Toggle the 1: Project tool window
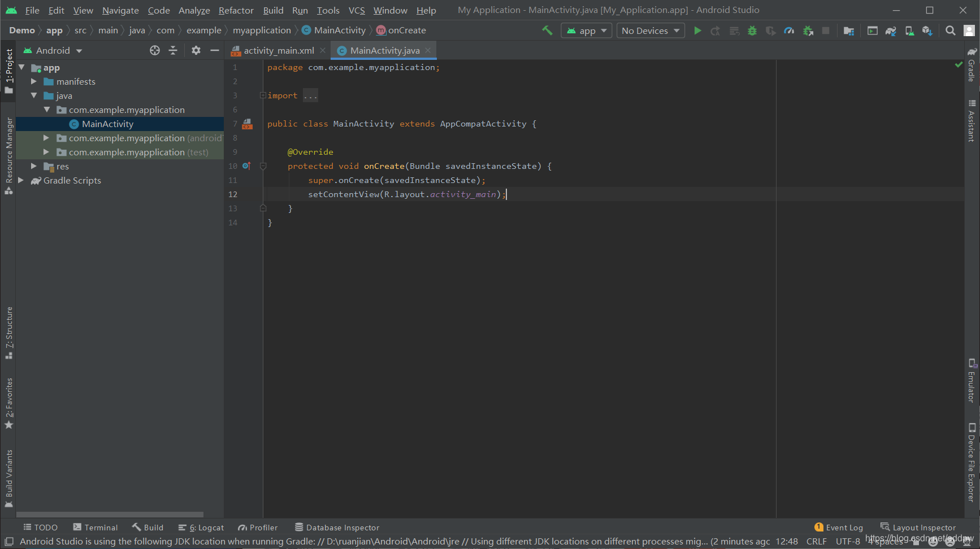The image size is (980, 549). coord(8,71)
